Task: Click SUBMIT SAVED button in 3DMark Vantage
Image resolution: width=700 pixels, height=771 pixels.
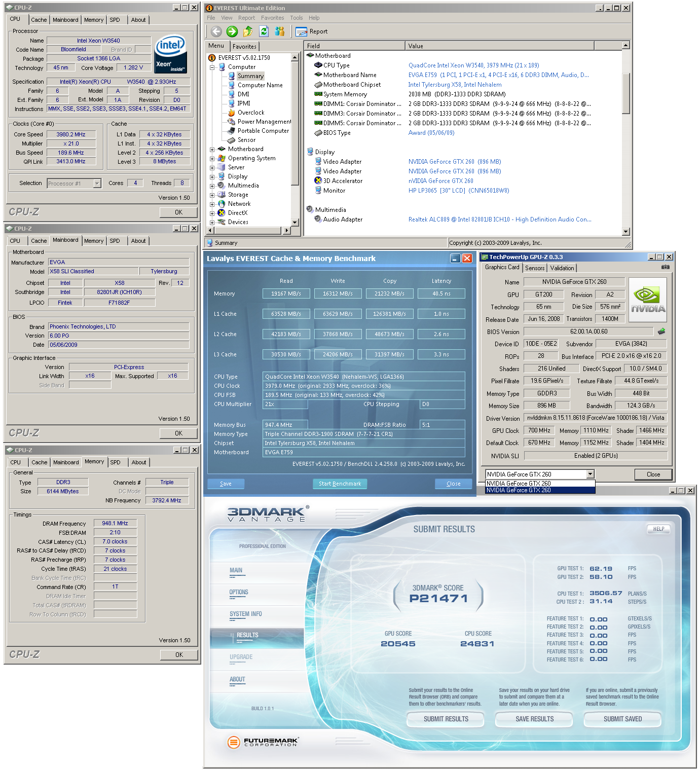Action: [x=623, y=719]
